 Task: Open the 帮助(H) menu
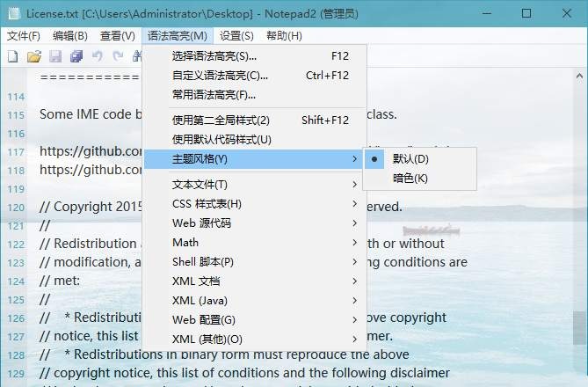click(284, 36)
